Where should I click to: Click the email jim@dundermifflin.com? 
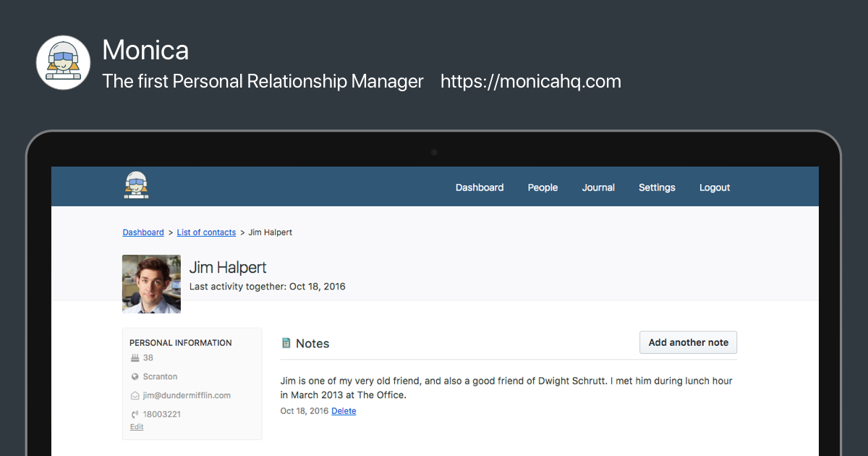click(x=187, y=395)
